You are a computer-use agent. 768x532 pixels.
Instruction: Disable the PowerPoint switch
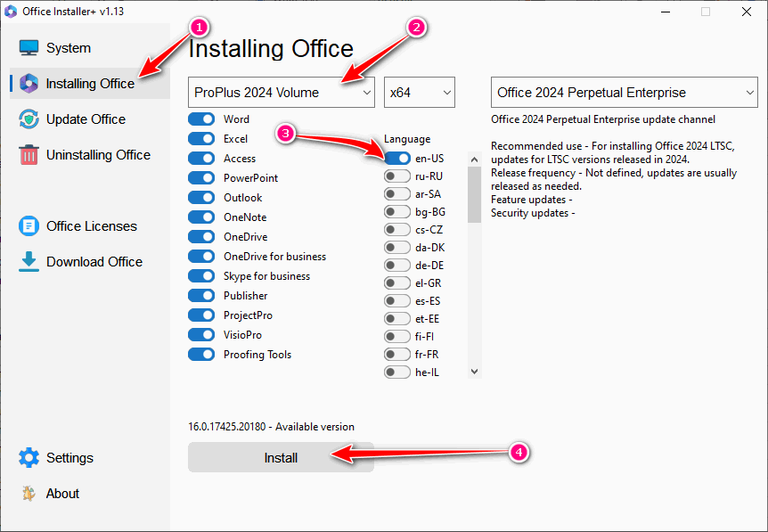pos(201,178)
